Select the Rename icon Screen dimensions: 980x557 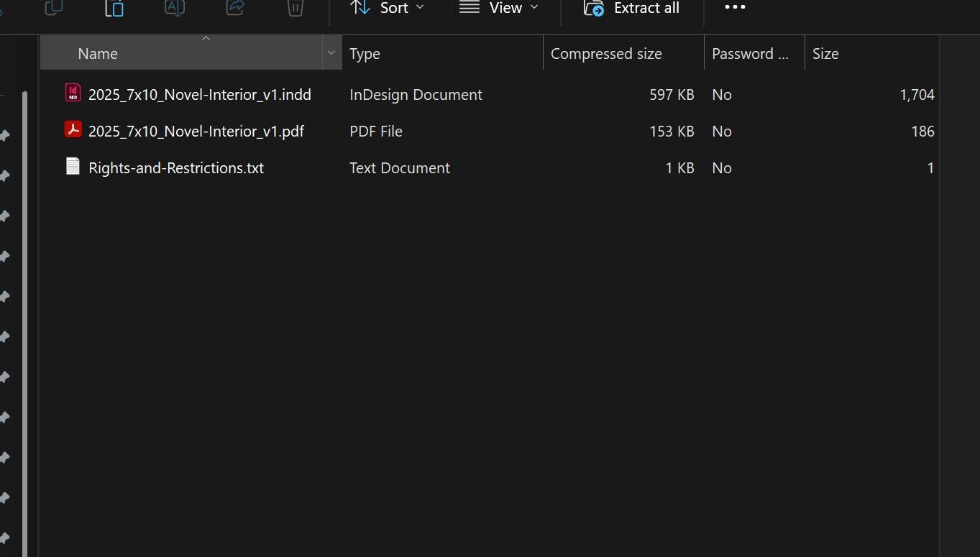tap(175, 9)
